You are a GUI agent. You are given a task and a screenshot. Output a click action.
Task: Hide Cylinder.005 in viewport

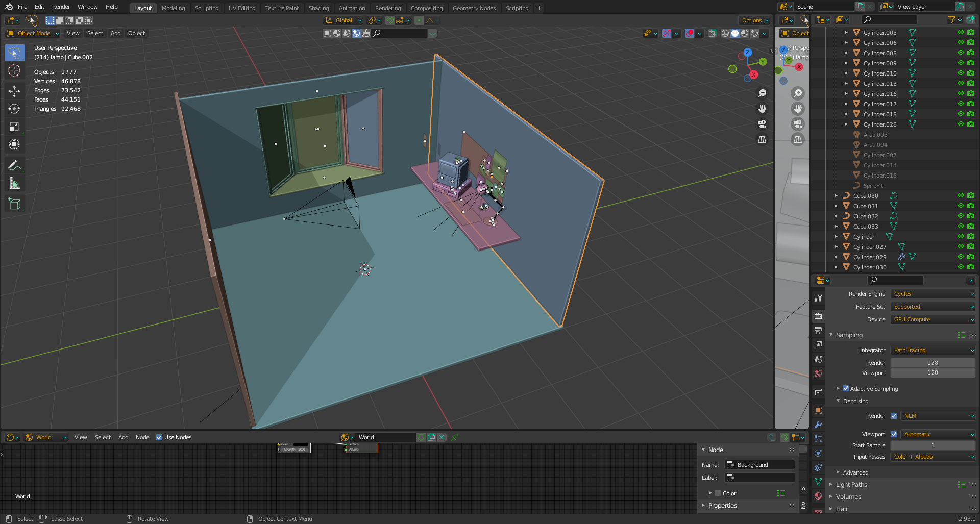click(961, 32)
